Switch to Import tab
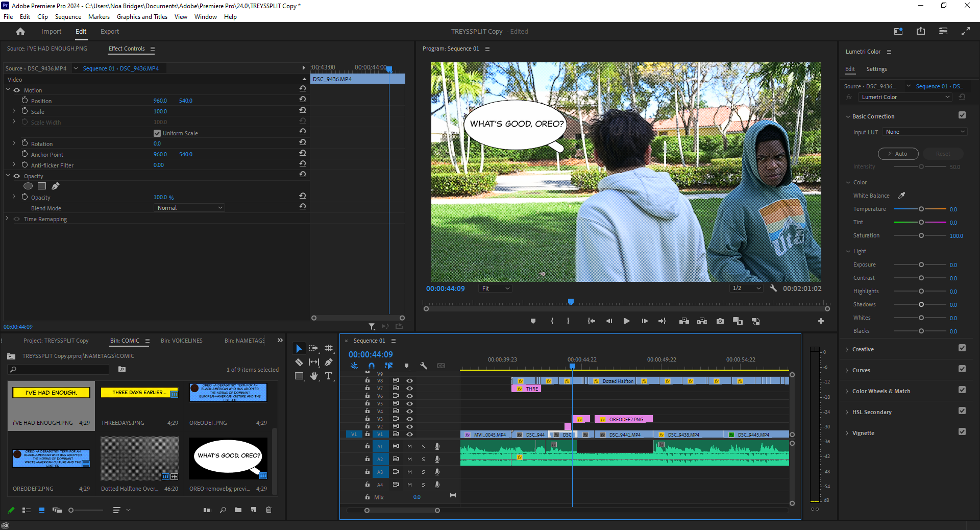This screenshot has width=980, height=530. pos(51,32)
